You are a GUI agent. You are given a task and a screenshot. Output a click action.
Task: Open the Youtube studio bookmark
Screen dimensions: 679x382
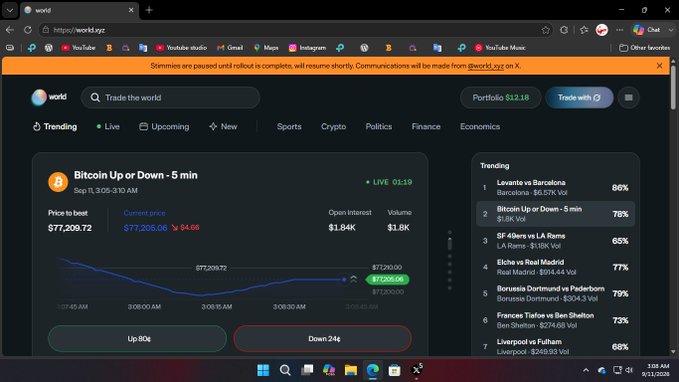[x=181, y=48]
